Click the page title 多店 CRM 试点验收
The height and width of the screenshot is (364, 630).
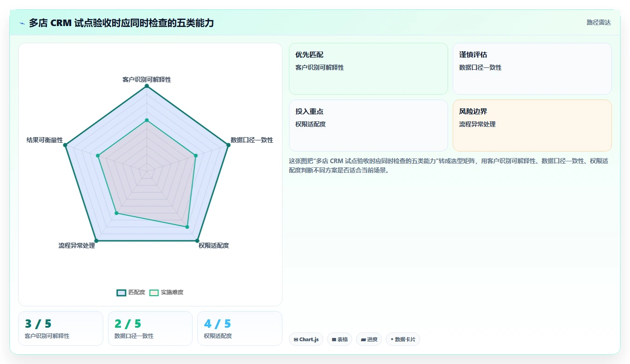121,23
